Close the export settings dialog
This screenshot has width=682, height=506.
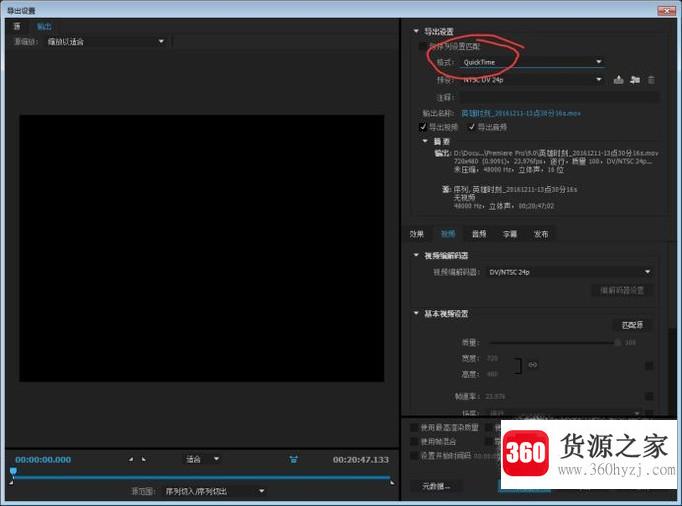pyautogui.click(x=666, y=10)
